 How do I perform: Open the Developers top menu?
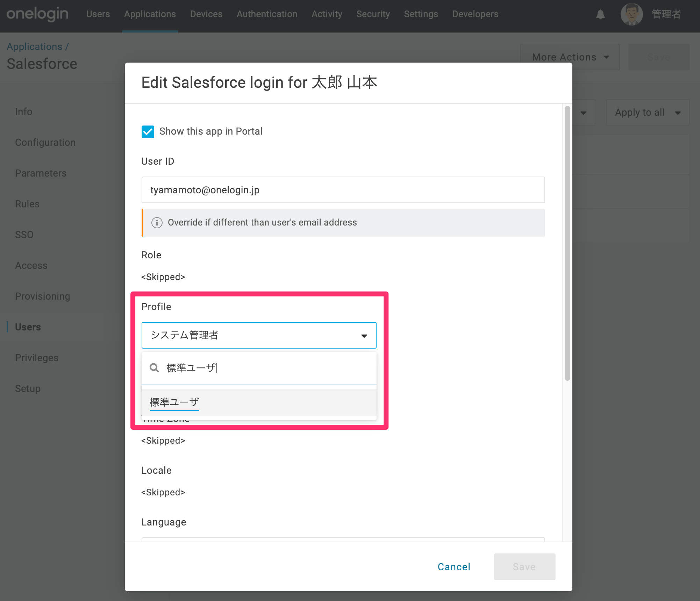tap(476, 14)
